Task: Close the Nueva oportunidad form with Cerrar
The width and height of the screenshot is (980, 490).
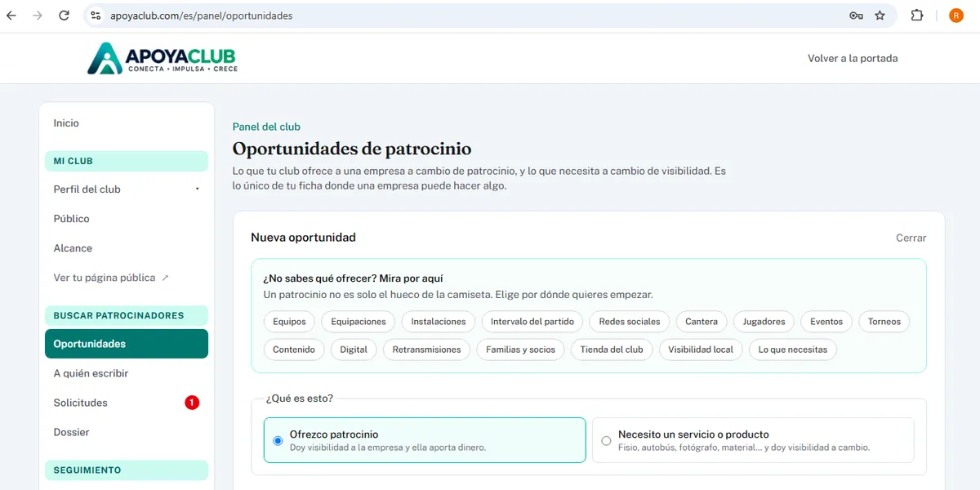Action: (x=911, y=238)
